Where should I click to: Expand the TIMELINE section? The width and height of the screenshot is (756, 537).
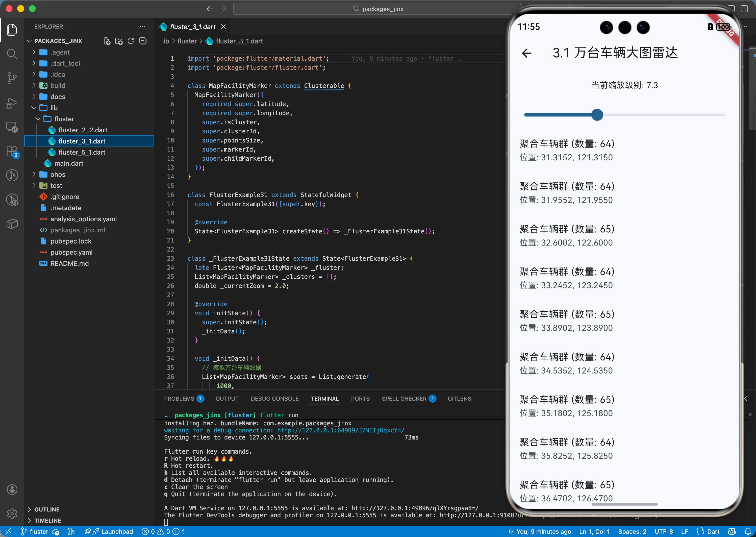click(x=48, y=521)
